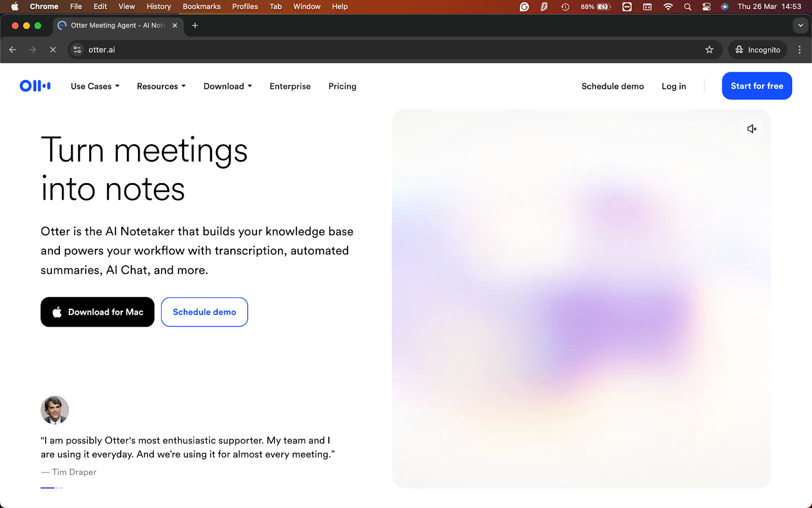The height and width of the screenshot is (508, 812).
Task: Open the File menu
Action: pyautogui.click(x=76, y=7)
